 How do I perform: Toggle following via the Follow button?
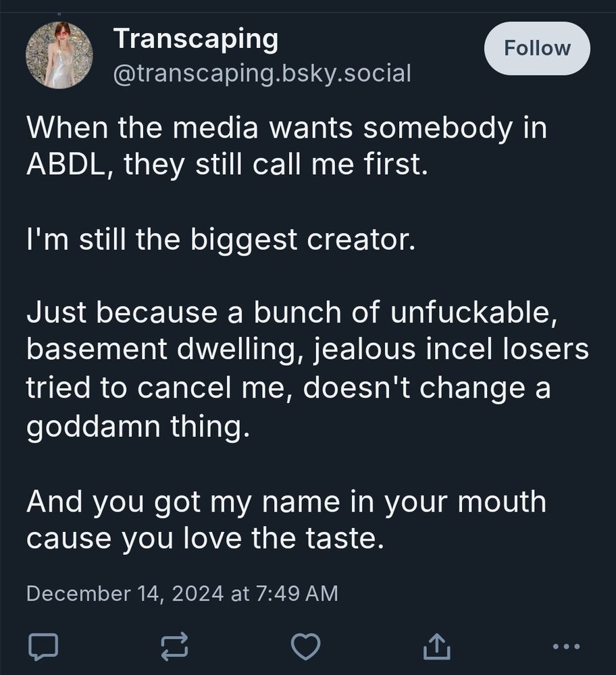coord(537,48)
